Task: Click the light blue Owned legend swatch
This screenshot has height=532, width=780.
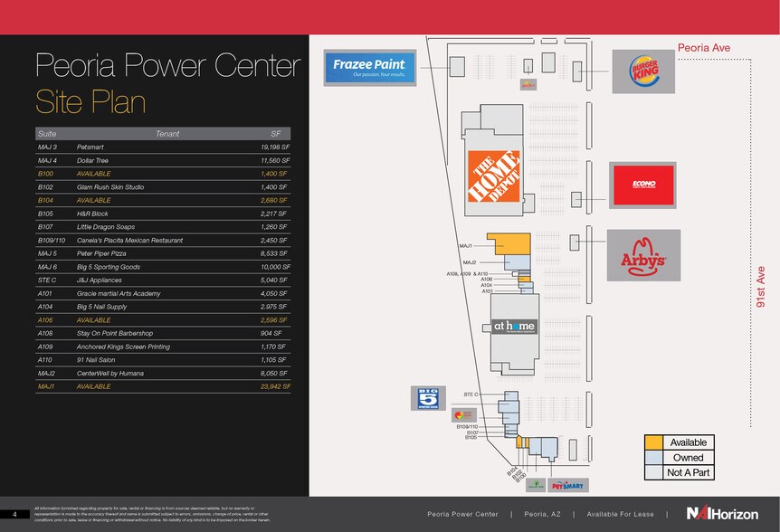Action: pyautogui.click(x=653, y=458)
